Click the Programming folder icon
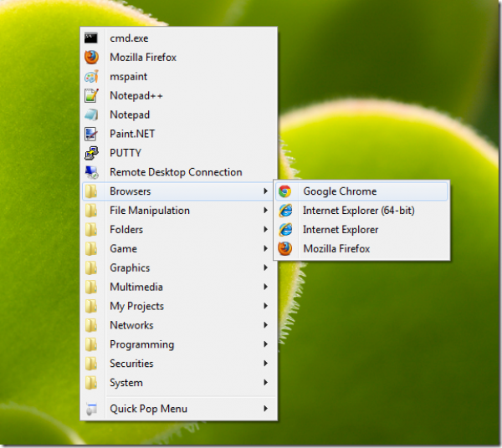Screen dimensions: 502x448 tap(91, 344)
